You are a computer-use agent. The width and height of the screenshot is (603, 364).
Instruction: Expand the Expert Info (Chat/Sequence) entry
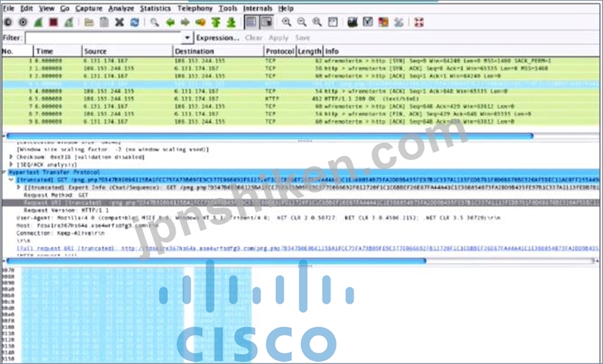point(18,187)
